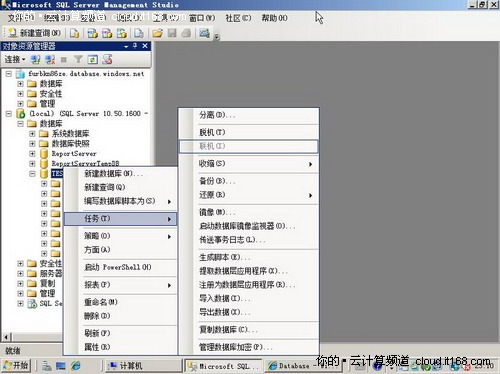Click the Open File folder icon in toolbar
The image size is (500, 374).
click(x=157, y=33)
